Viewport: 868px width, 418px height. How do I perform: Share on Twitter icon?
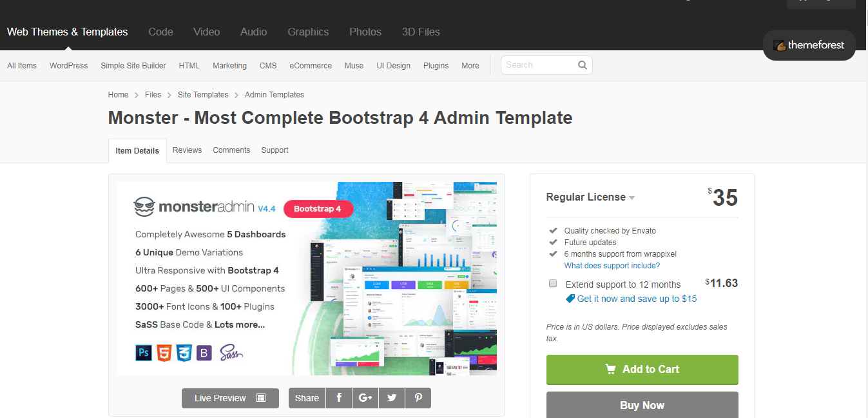392,398
